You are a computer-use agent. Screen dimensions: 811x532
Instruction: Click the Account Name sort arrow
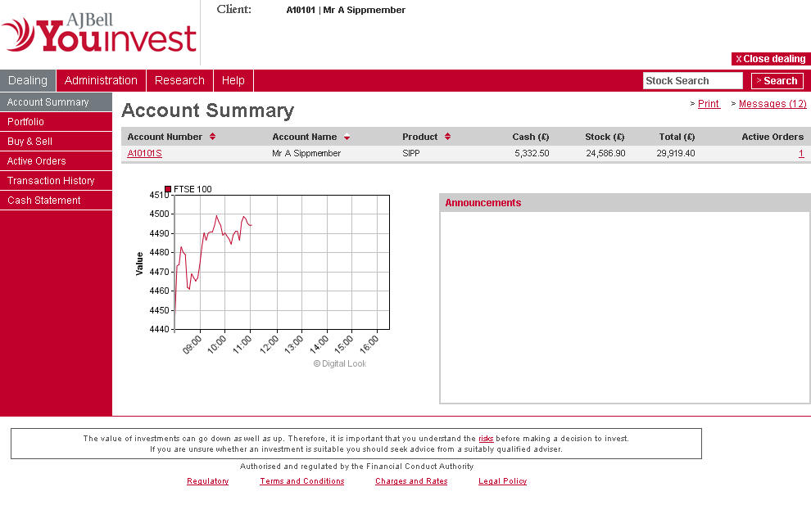pyautogui.click(x=347, y=137)
